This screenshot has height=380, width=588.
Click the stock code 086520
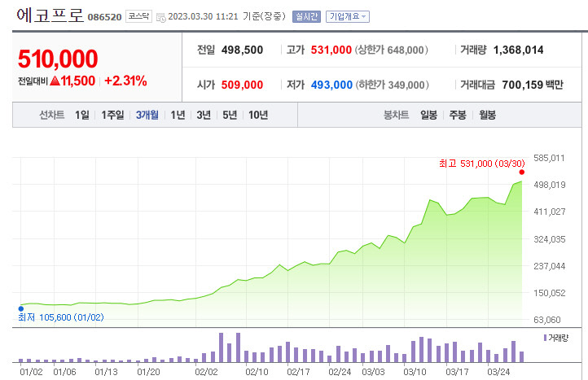(x=104, y=17)
